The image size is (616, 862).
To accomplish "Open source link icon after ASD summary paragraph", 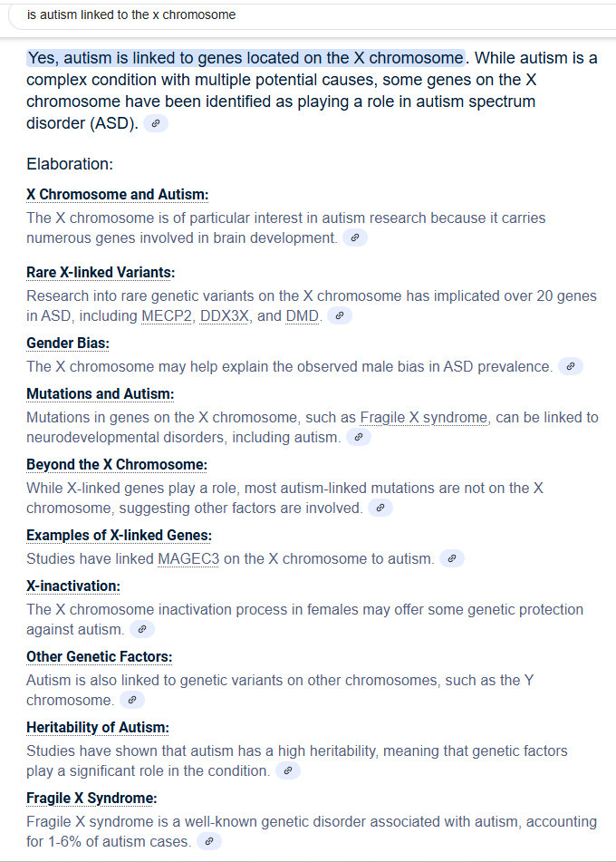I will (x=156, y=123).
